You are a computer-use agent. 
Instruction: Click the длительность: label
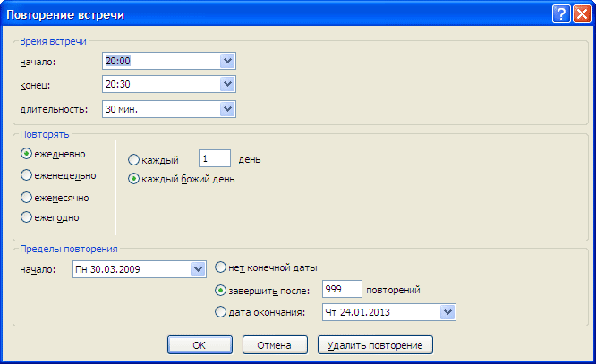(54, 109)
